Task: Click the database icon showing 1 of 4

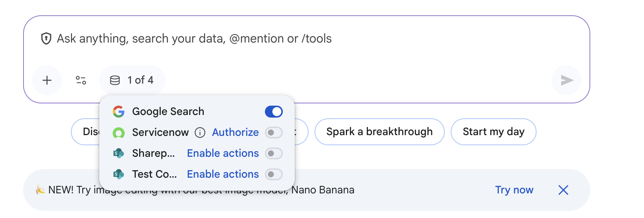Action: [115, 80]
